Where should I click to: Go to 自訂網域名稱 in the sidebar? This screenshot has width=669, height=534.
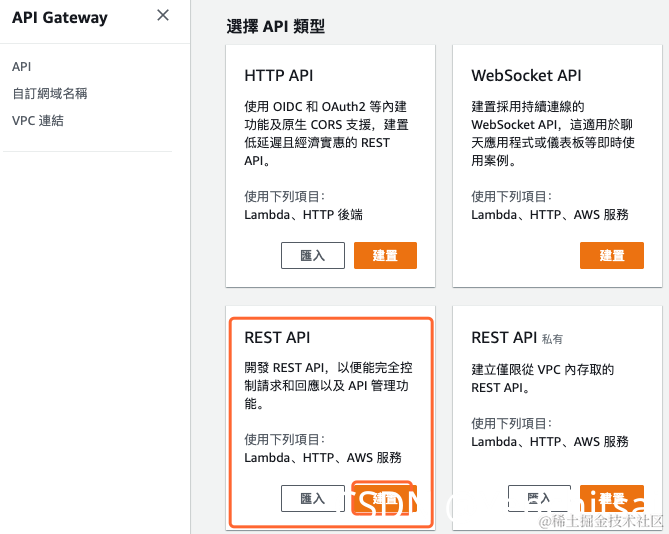pos(50,93)
